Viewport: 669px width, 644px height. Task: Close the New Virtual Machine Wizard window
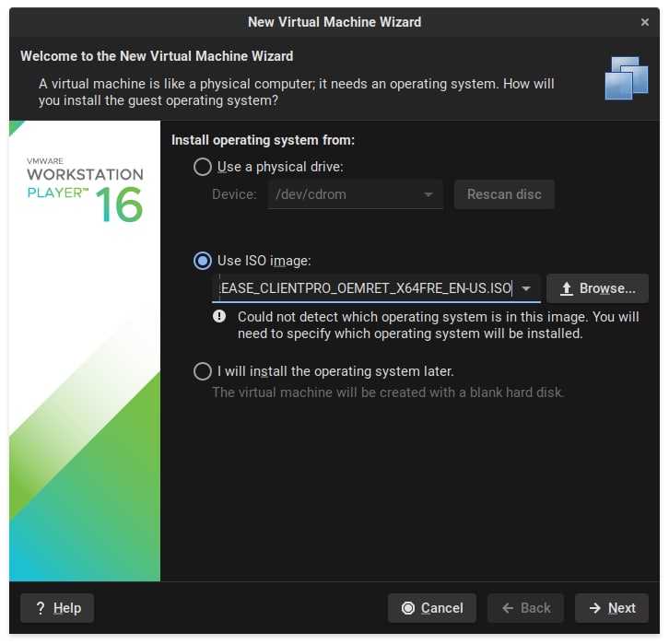pos(645,22)
